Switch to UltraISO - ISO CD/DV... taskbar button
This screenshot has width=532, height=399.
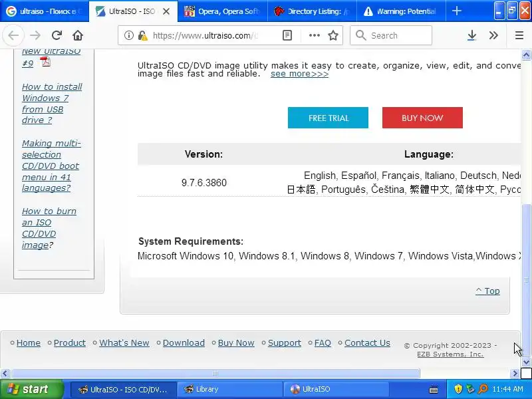[x=124, y=389]
